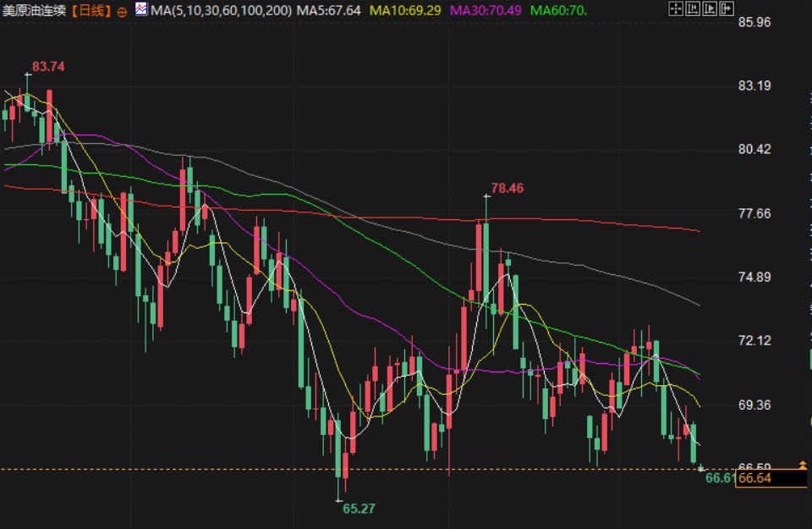Click the orange circled-plus icon beside 日线
The image size is (812, 529).
pos(122,12)
